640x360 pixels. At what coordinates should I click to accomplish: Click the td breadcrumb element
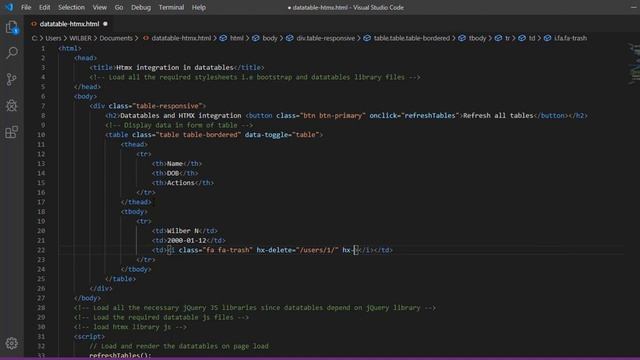[x=532, y=38]
